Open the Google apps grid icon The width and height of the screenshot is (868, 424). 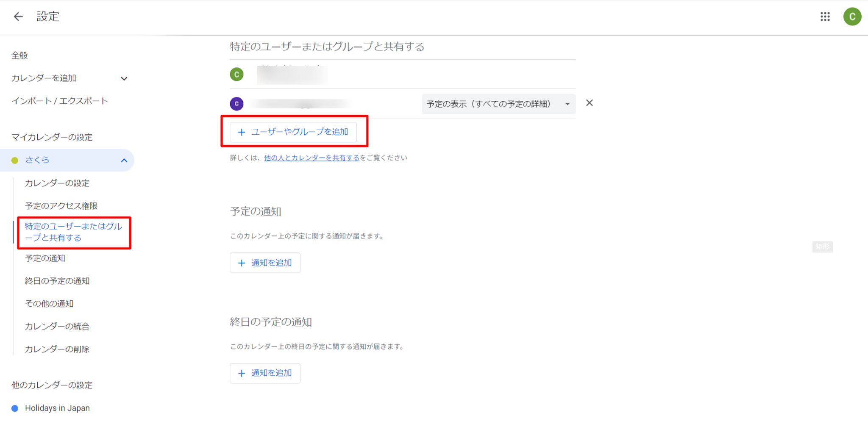(825, 17)
